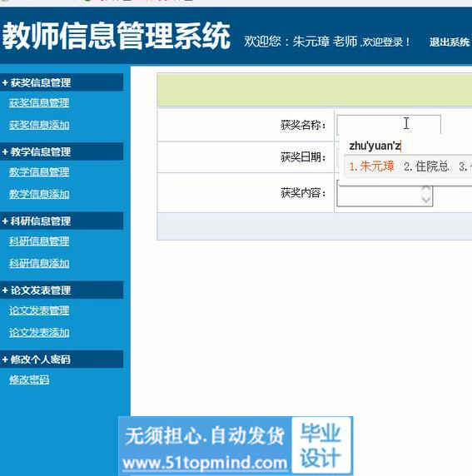Open the 修改密码 link
472x476 pixels.
click(x=29, y=379)
